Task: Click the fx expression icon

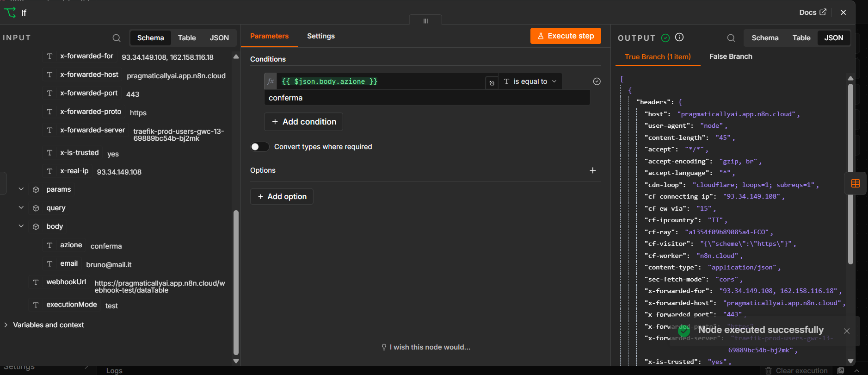Action: click(271, 81)
